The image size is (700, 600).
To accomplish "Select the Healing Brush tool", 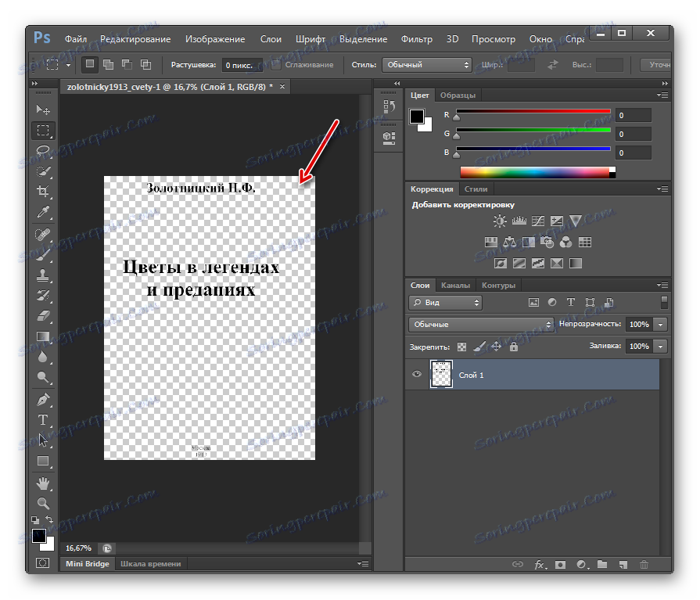I will [x=43, y=233].
